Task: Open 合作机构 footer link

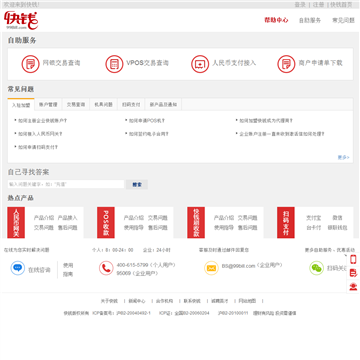Action: pos(165,301)
